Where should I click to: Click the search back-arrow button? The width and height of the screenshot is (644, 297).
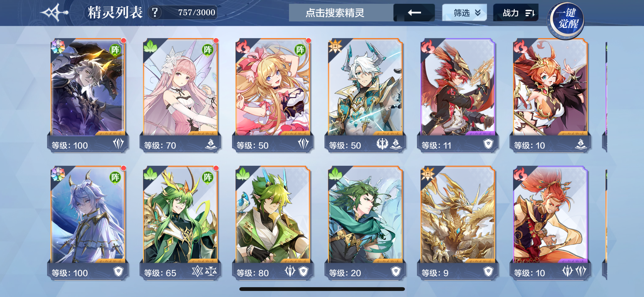pyautogui.click(x=414, y=13)
